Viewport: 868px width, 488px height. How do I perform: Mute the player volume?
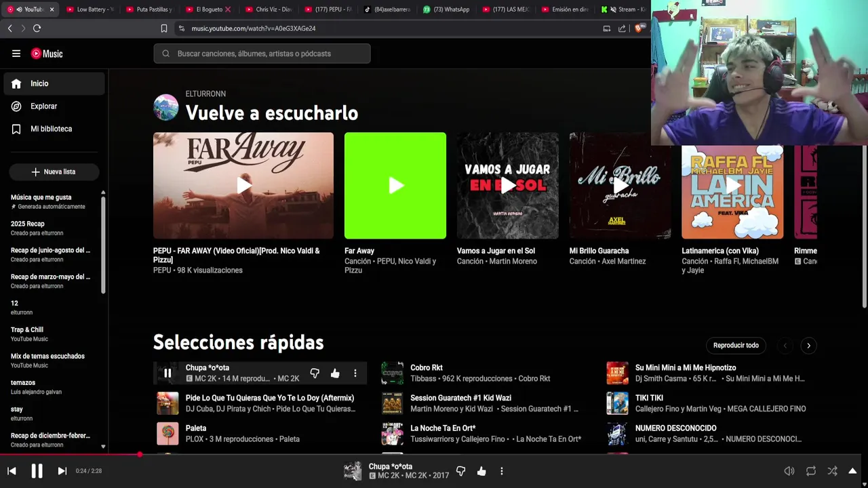click(789, 471)
